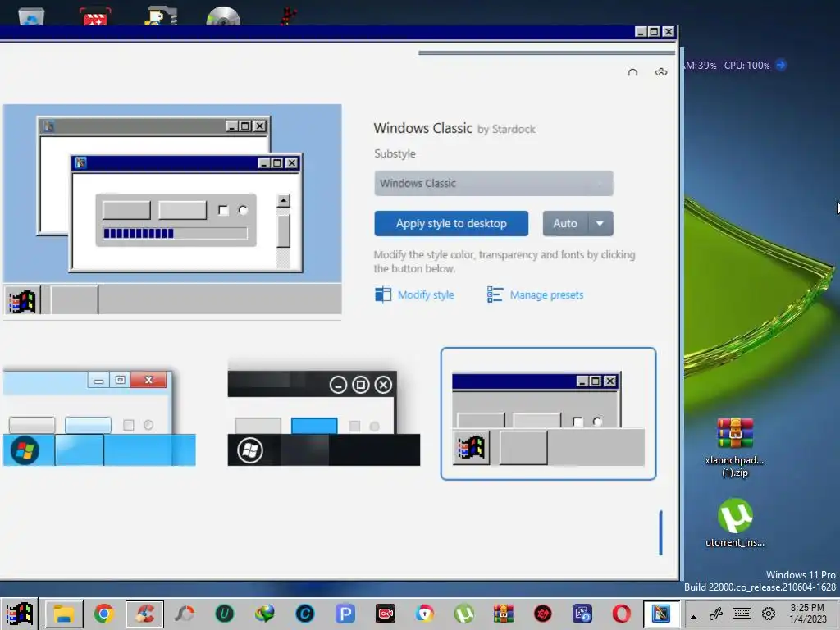Open the blue circular C app in taskbar
840x630 pixels.
[x=305, y=614]
